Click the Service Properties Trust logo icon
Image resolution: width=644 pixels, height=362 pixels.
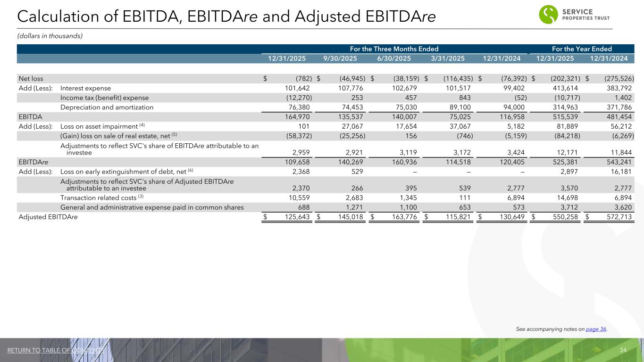(x=548, y=14)
